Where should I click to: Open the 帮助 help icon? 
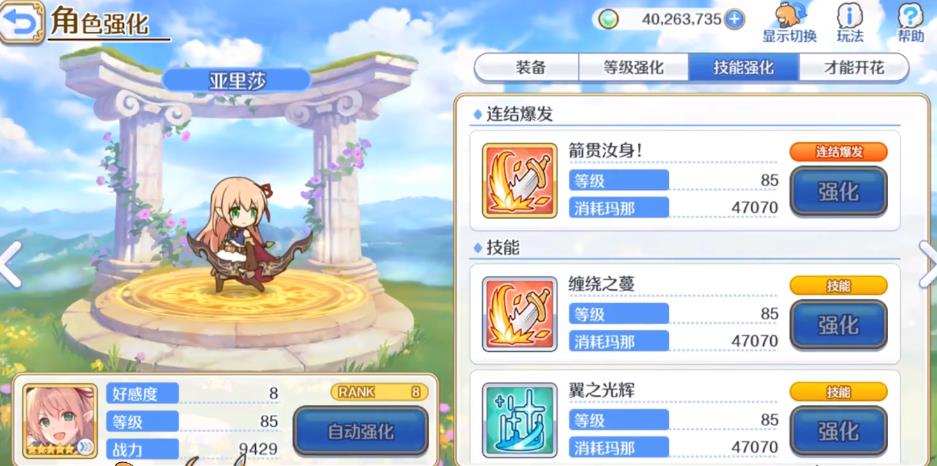(x=911, y=23)
